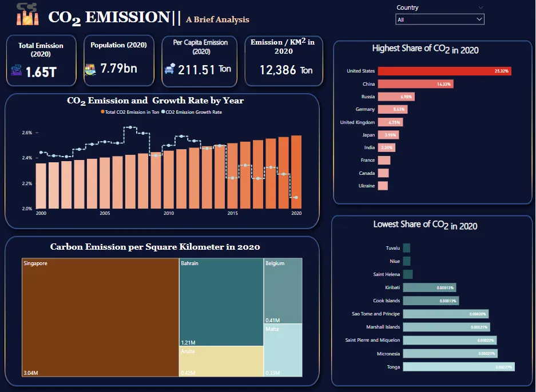
Task: Click the Lowest Share of CO2 in 2020 title
Action: [x=425, y=225]
